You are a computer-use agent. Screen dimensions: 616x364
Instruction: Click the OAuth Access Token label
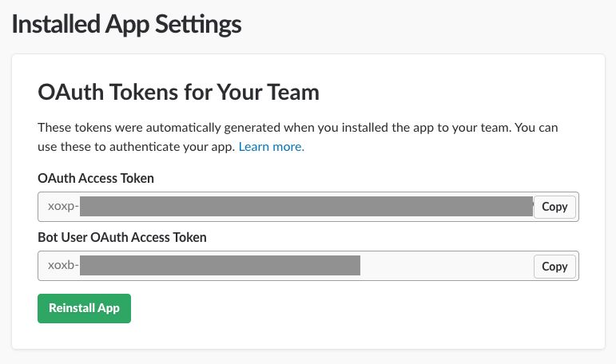pyautogui.click(x=96, y=178)
